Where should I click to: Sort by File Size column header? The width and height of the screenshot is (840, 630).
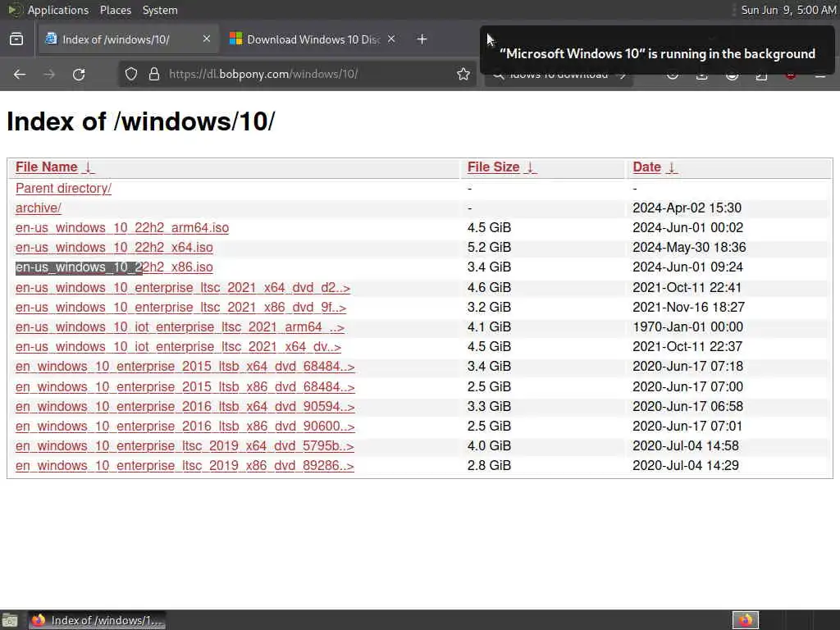tap(493, 167)
